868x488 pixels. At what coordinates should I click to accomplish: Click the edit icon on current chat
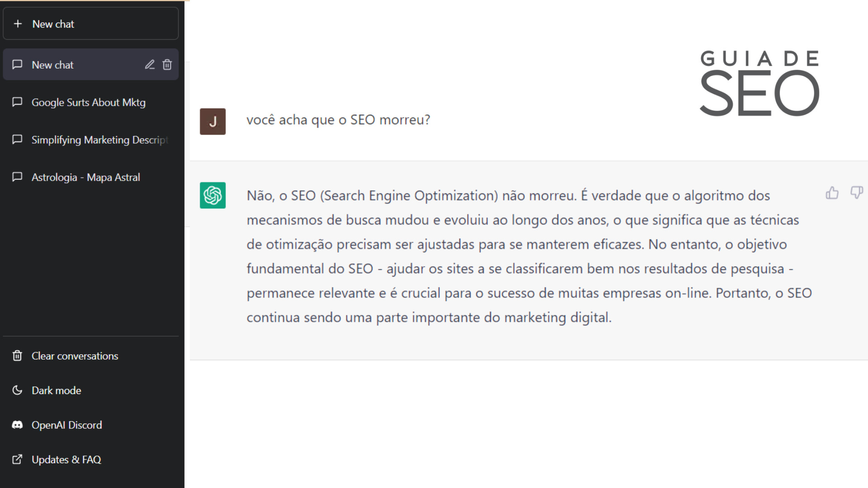coord(150,64)
